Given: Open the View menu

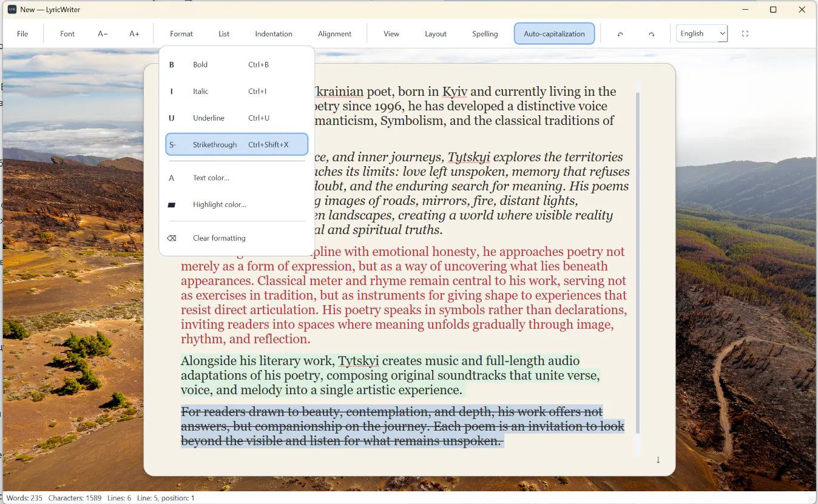Looking at the screenshot, I should tap(391, 34).
